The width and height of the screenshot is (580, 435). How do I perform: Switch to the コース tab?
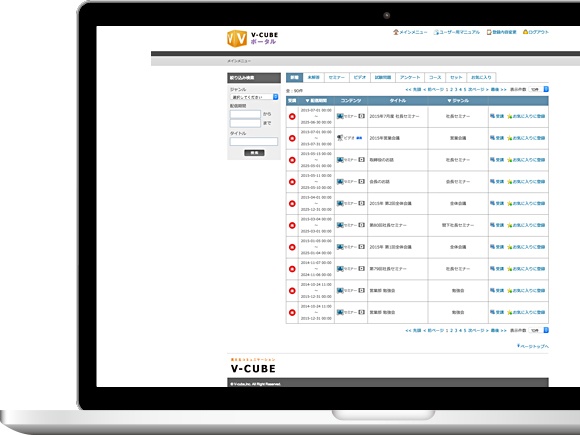click(x=435, y=78)
